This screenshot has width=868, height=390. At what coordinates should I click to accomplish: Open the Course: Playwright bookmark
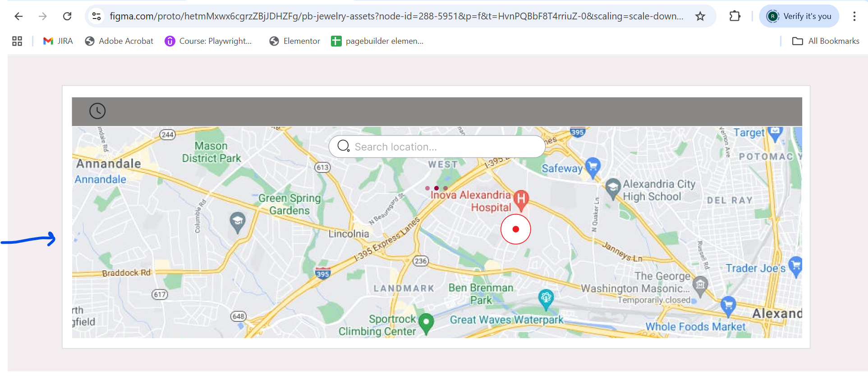pyautogui.click(x=208, y=41)
